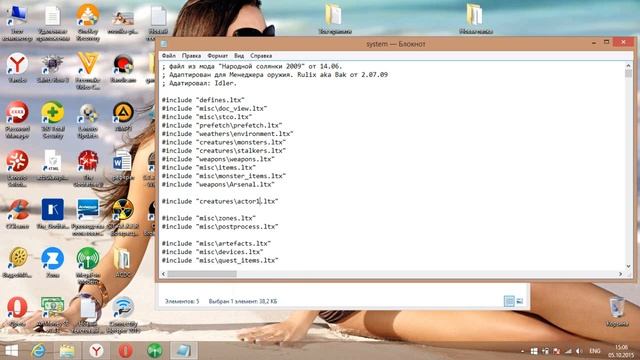This screenshot has height=360, width=640.
Task: Open the Правка menu in Notepad
Action: [191, 56]
